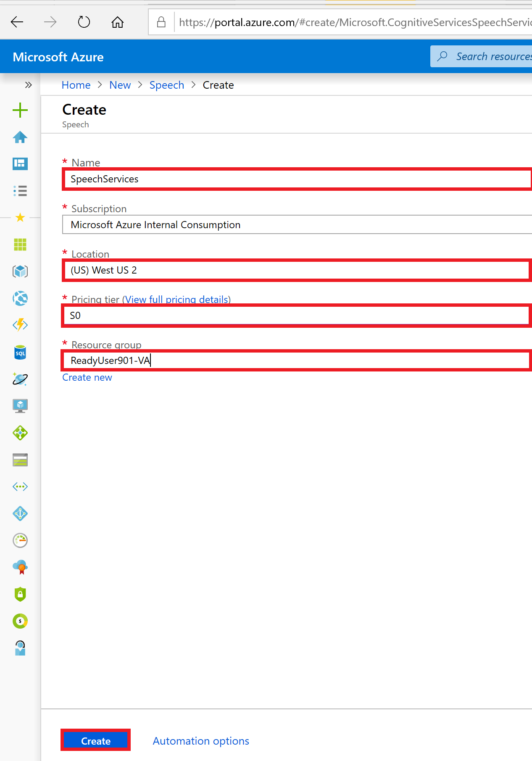Open Virtual machines monitor icon

tap(20, 406)
